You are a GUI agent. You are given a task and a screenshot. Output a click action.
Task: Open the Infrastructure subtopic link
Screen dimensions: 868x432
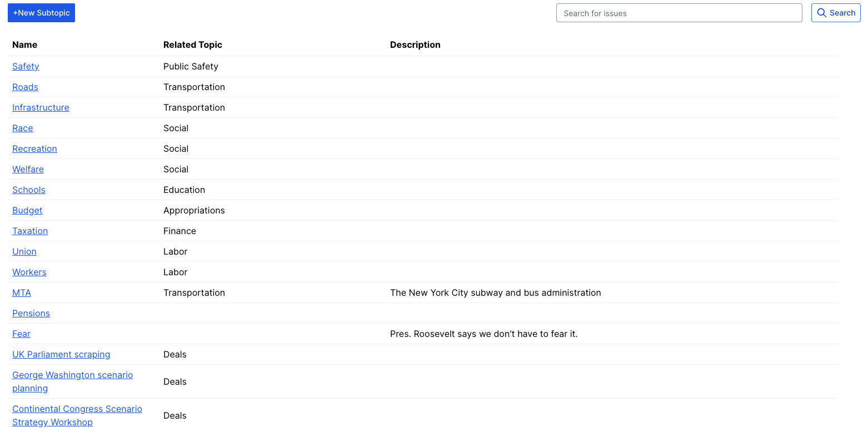(x=41, y=107)
